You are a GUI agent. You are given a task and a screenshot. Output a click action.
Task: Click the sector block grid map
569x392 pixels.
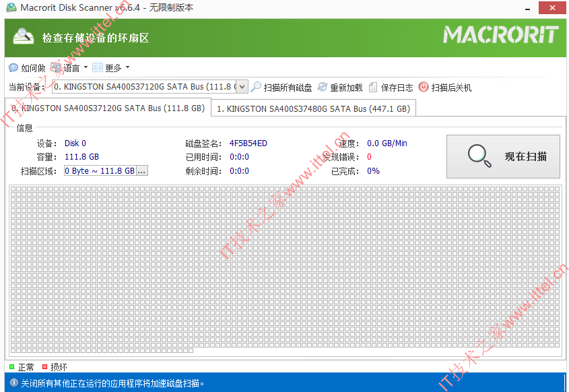(x=286, y=271)
